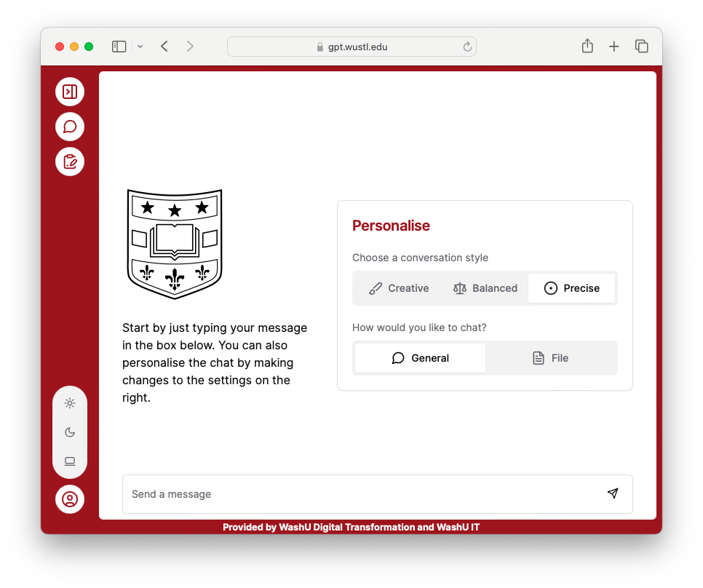
Task: Switch to light theme sun icon
Action: pyautogui.click(x=70, y=403)
